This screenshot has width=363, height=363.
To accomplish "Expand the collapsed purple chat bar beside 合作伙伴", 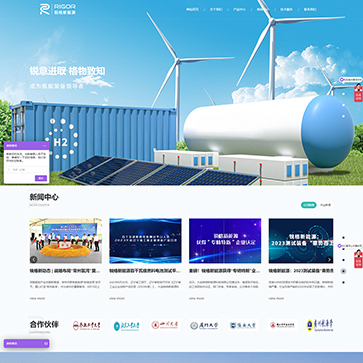I will [x=27, y=343].
